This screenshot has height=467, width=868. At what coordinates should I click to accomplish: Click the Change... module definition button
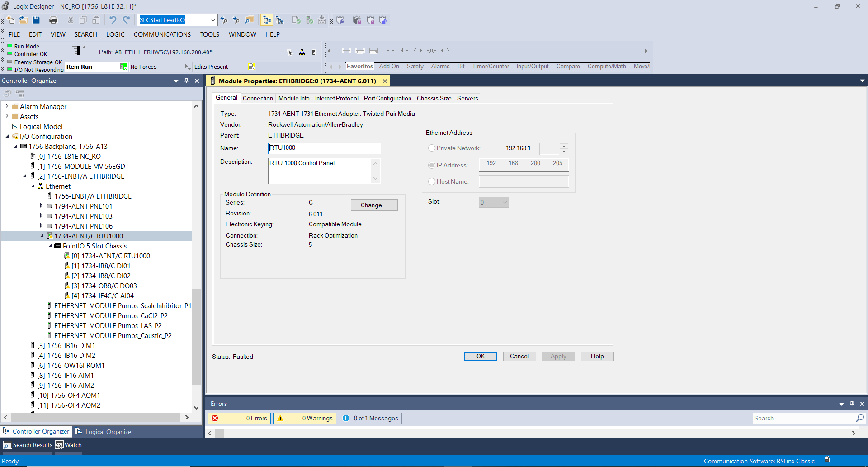pyautogui.click(x=374, y=205)
